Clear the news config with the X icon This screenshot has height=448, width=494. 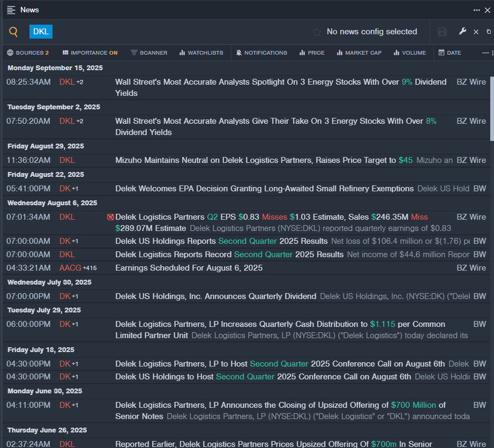[476, 32]
